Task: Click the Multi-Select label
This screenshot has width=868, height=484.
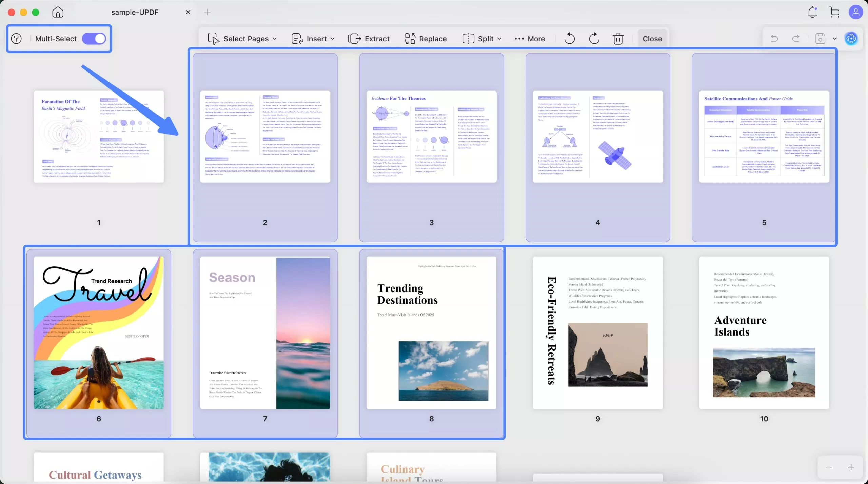Action: 56,39
